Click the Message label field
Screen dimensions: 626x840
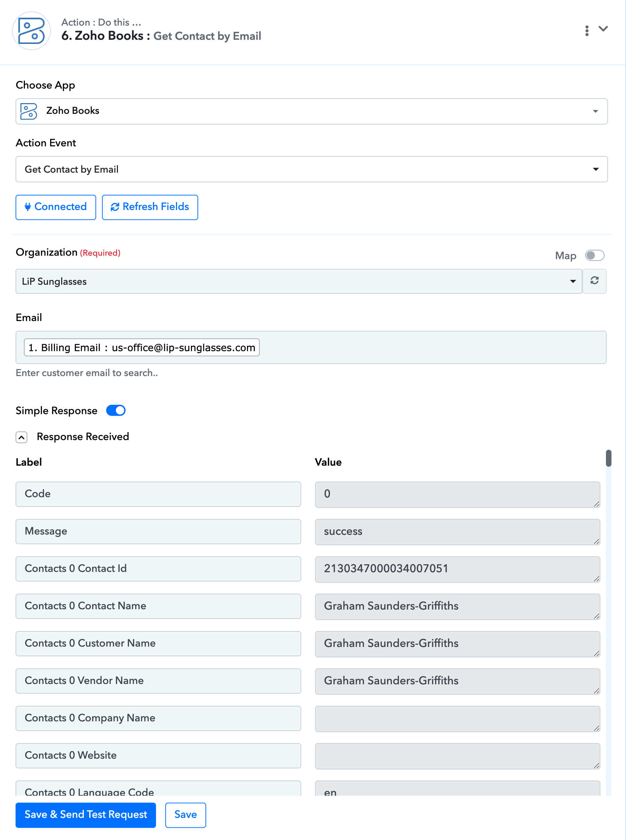pyautogui.click(x=158, y=531)
